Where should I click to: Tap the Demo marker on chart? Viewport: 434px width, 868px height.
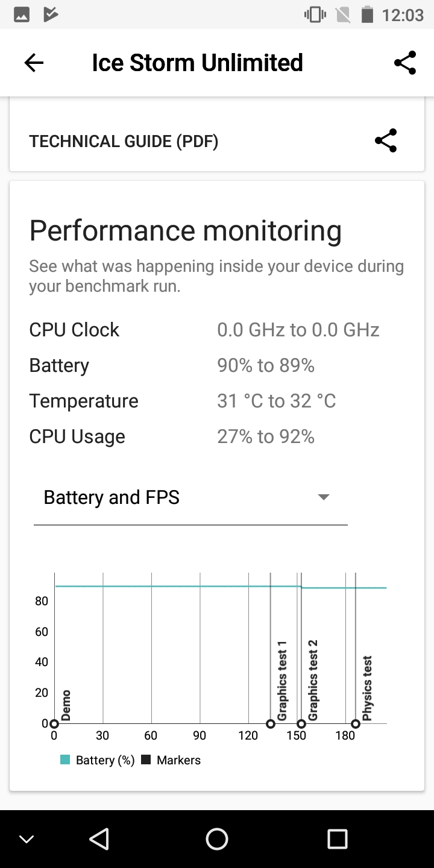click(x=54, y=724)
